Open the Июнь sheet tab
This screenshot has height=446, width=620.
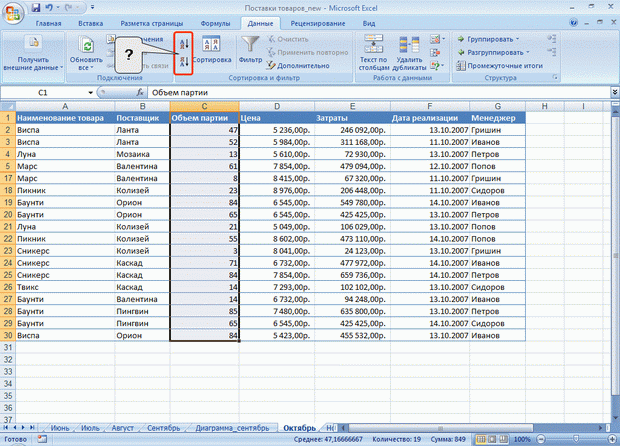coord(60,428)
